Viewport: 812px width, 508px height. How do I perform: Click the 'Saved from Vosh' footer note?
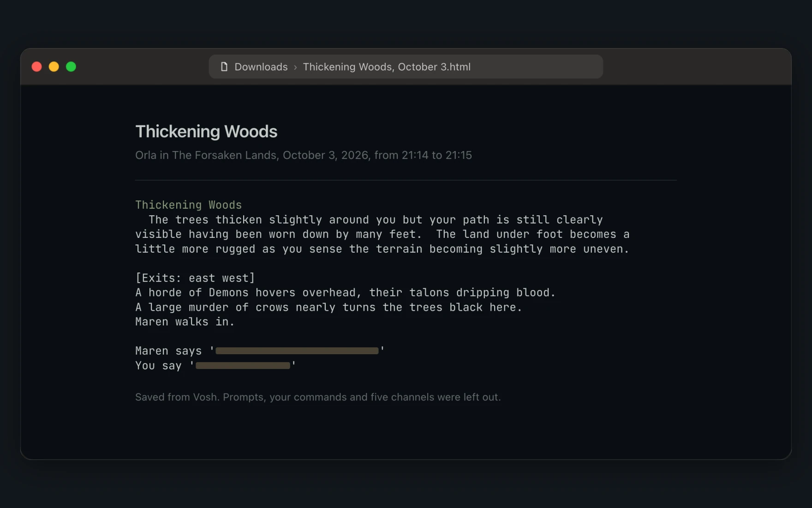coord(318,397)
